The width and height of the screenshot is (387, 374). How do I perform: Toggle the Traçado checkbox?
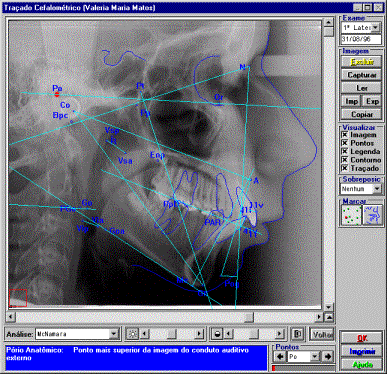click(345, 168)
